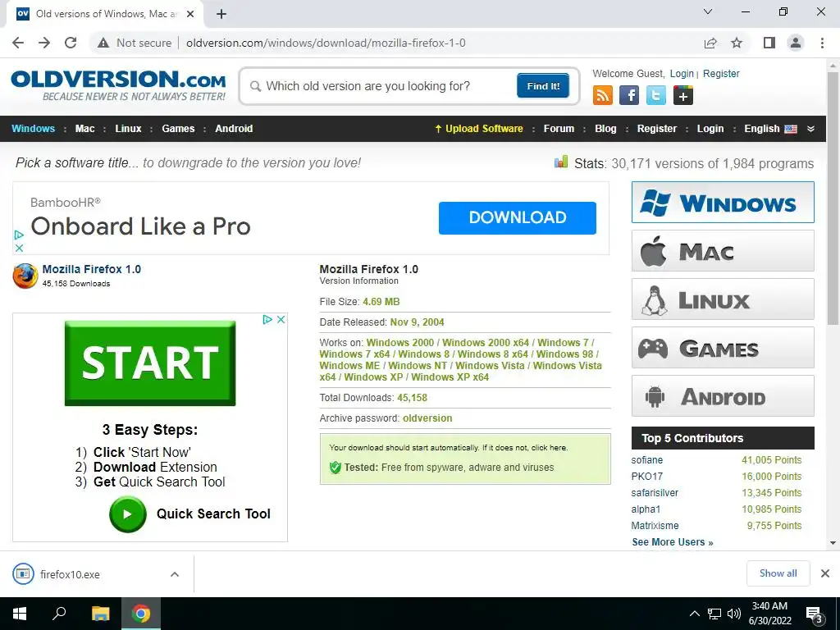Click the green START ad button

(x=150, y=363)
